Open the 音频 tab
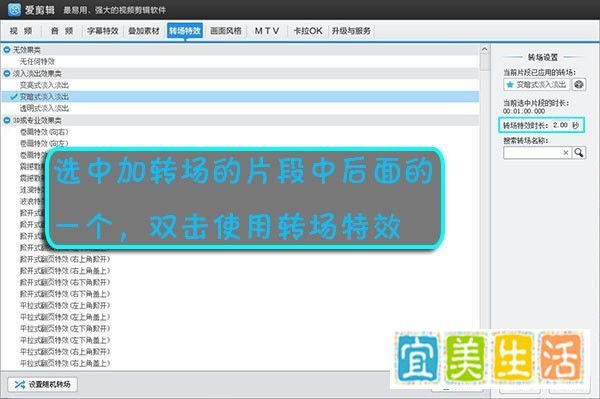The height and width of the screenshot is (399, 600). tap(62, 31)
